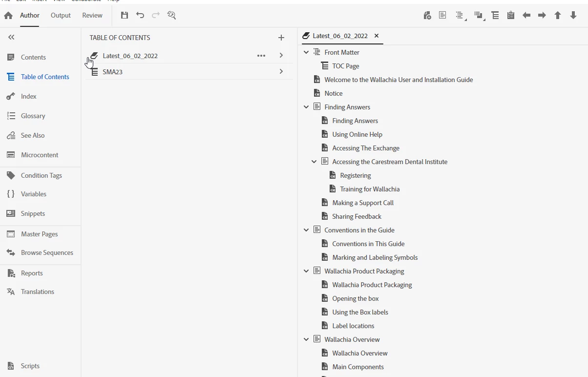Select the Opening the box topic
This screenshot has width=588, height=377.
[356, 298]
